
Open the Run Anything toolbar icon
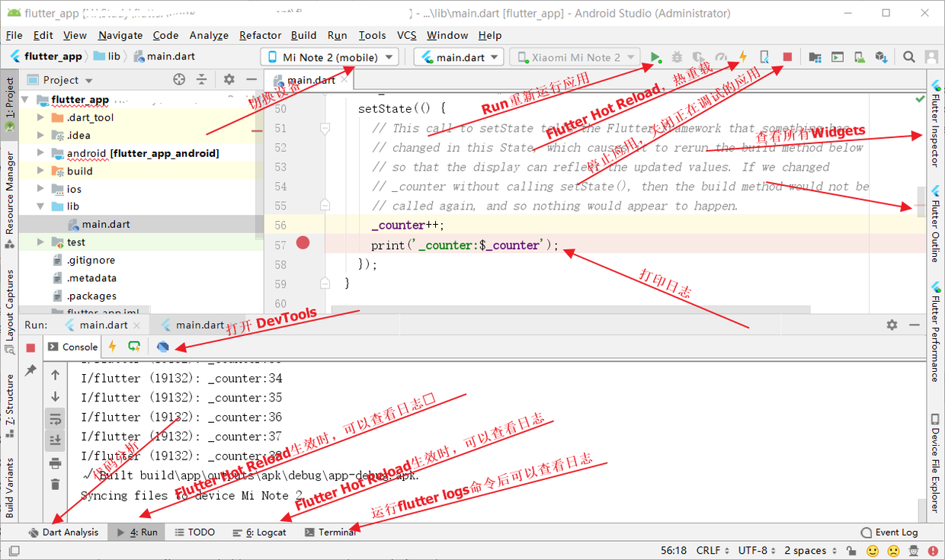coord(837,57)
